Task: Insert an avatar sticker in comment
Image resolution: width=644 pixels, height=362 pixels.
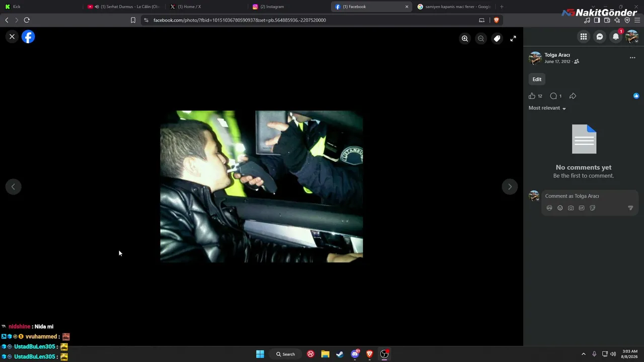Action: [x=549, y=208]
